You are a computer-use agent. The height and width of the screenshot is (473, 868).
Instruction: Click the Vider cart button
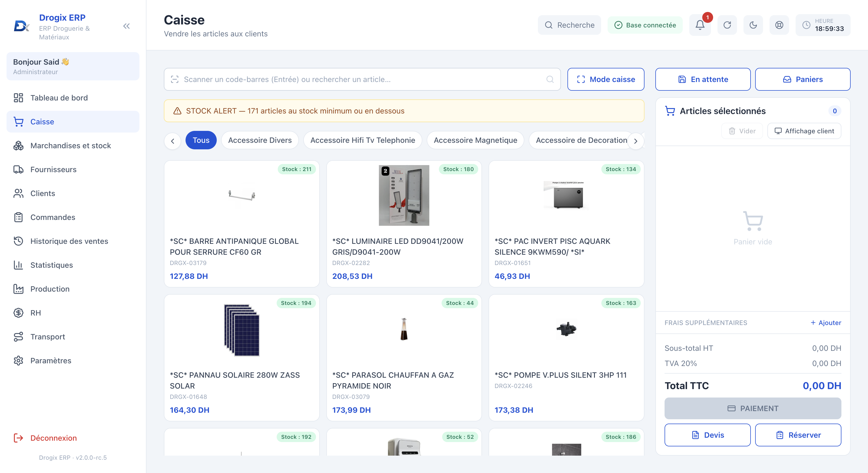[x=742, y=131]
